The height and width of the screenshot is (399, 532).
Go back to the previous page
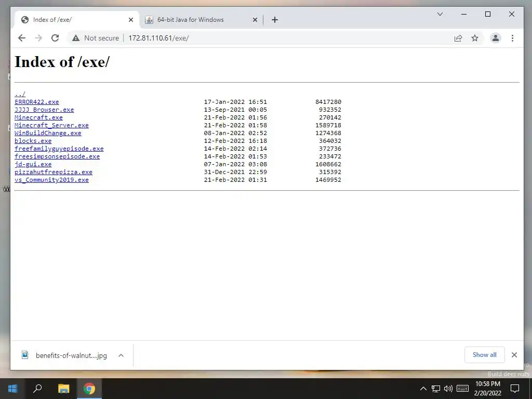tap(22, 38)
